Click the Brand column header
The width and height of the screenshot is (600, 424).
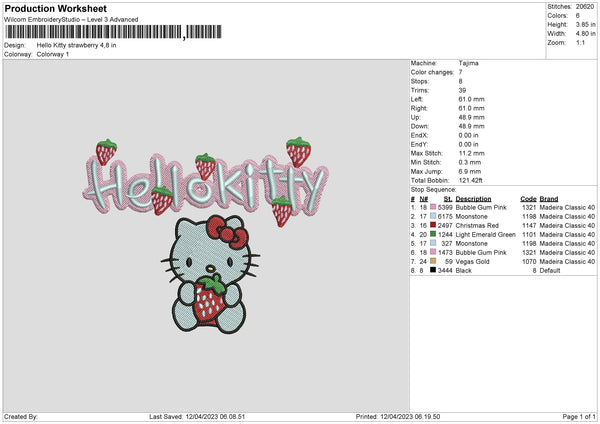(549, 199)
